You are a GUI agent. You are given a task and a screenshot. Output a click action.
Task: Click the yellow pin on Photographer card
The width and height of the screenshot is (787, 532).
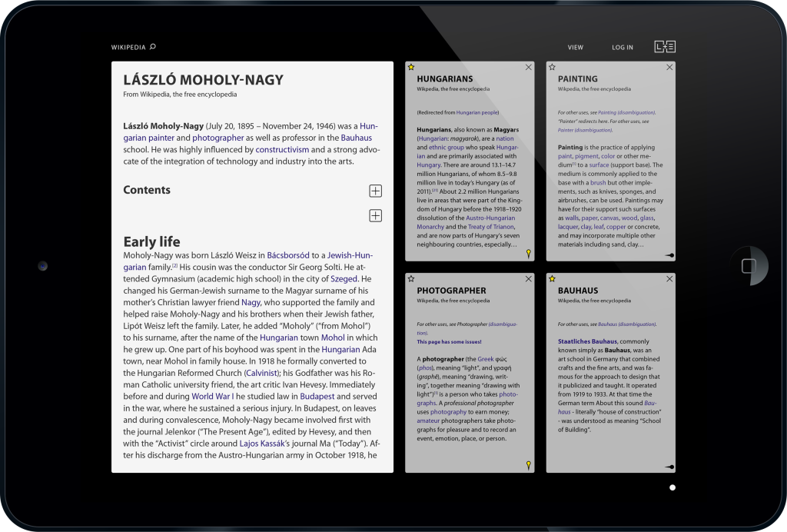(x=529, y=466)
